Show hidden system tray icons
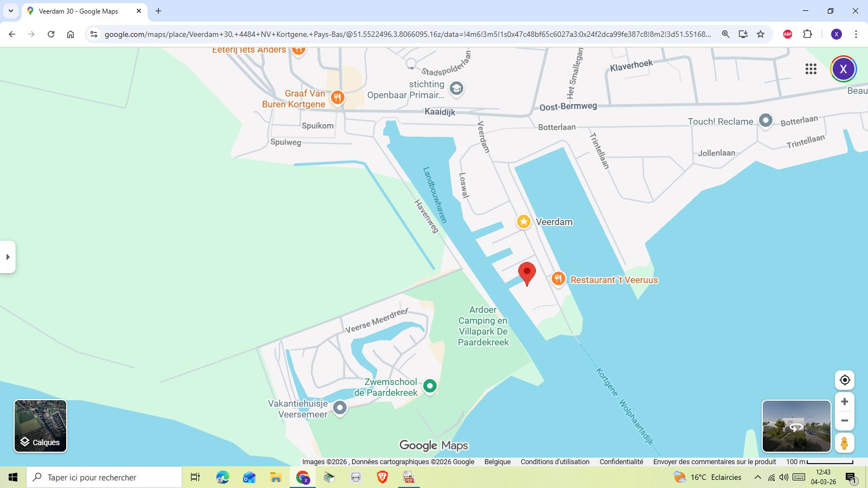868x488 pixels. tap(757, 477)
